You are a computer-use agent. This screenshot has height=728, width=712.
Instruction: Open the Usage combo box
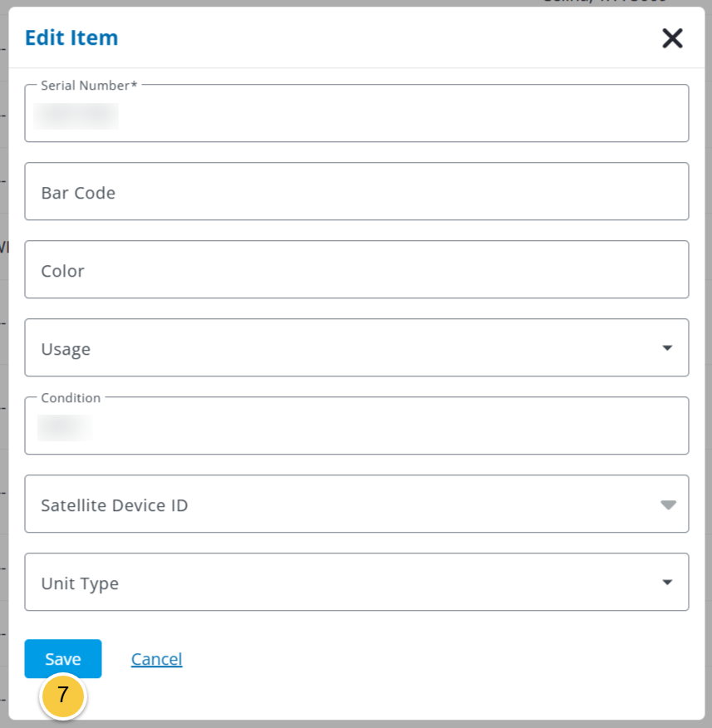356,347
